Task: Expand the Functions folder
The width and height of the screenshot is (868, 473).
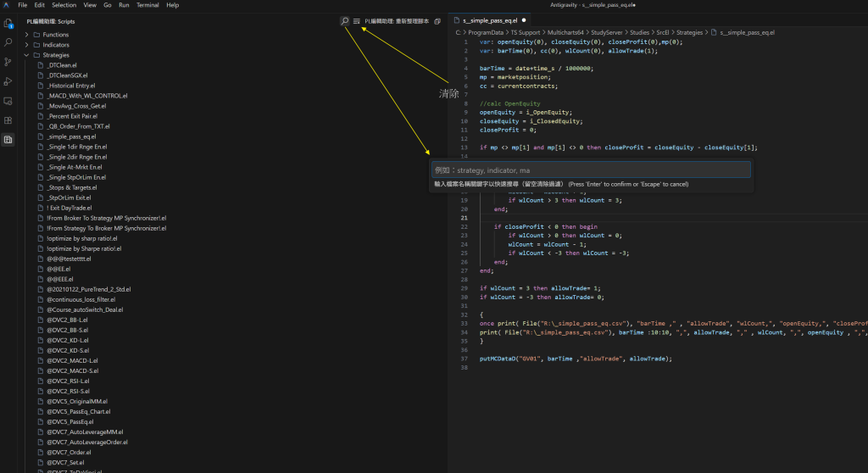Action: pyautogui.click(x=56, y=35)
